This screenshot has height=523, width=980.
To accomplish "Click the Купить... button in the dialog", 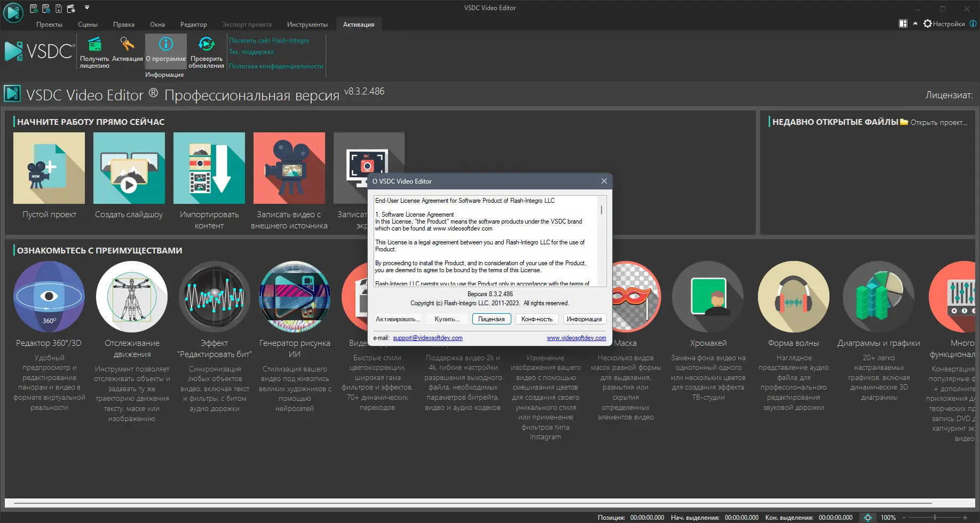I will [x=447, y=319].
